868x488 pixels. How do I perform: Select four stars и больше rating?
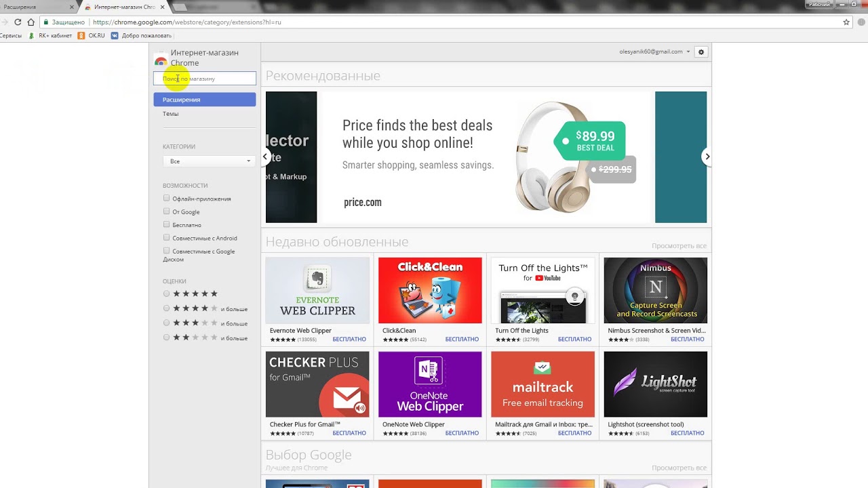(166, 308)
